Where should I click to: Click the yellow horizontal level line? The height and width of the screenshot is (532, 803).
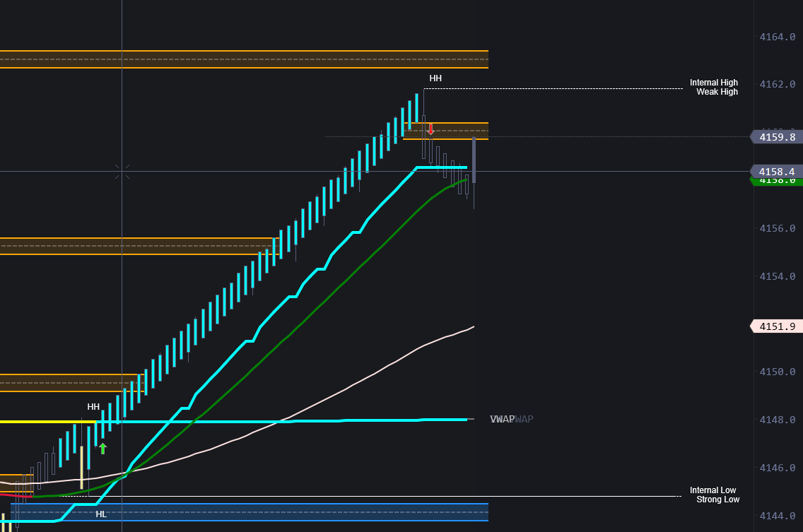coord(42,422)
